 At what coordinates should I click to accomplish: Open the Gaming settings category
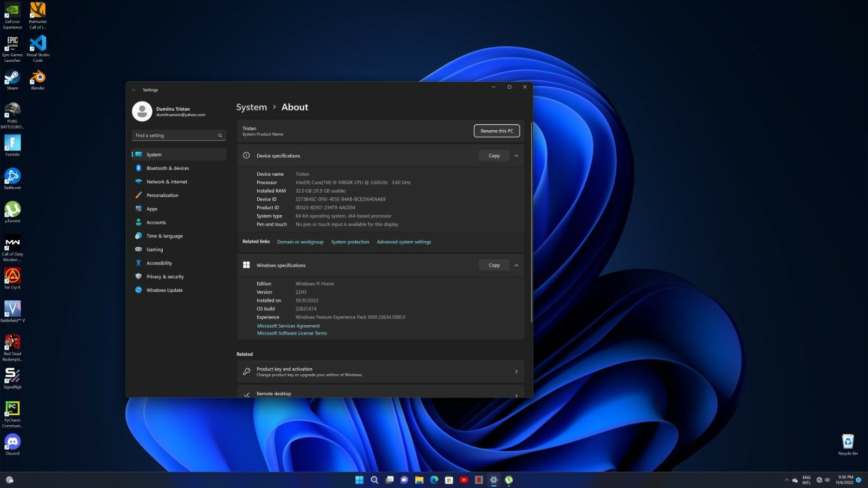pyautogui.click(x=178, y=249)
